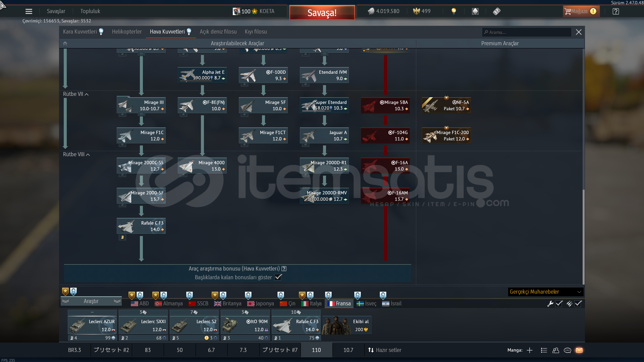This screenshot has height=362, width=644.
Task: Open the chat speech bubble icon
Action: (x=568, y=350)
